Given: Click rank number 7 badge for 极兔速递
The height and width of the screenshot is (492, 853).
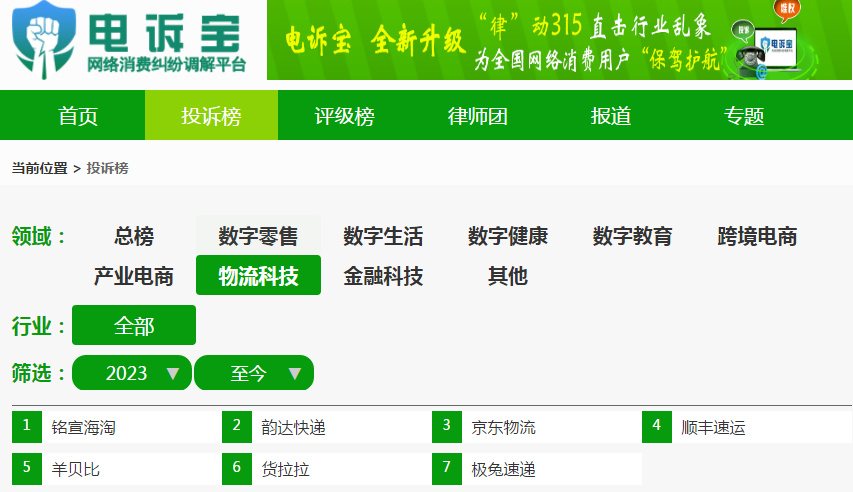Looking at the screenshot, I should [447, 467].
